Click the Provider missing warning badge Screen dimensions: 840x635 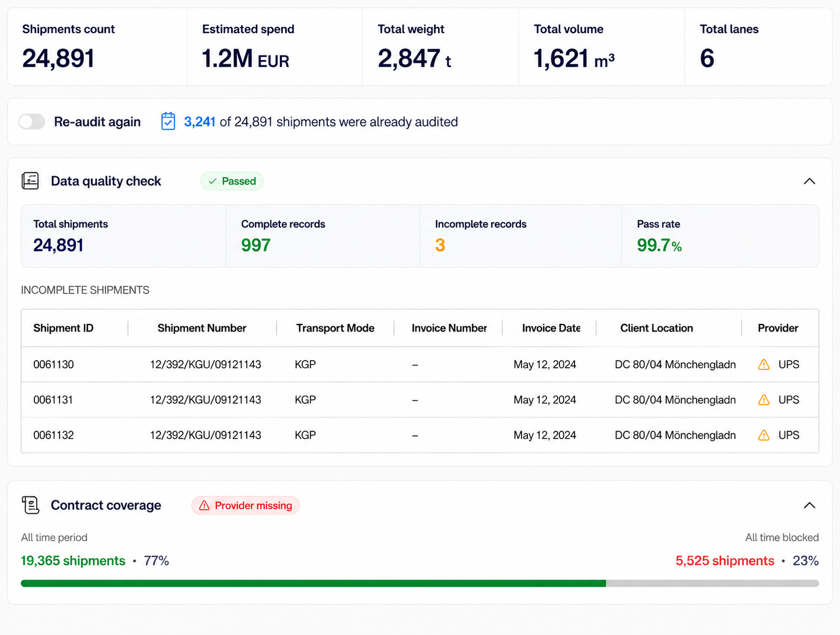click(x=246, y=506)
